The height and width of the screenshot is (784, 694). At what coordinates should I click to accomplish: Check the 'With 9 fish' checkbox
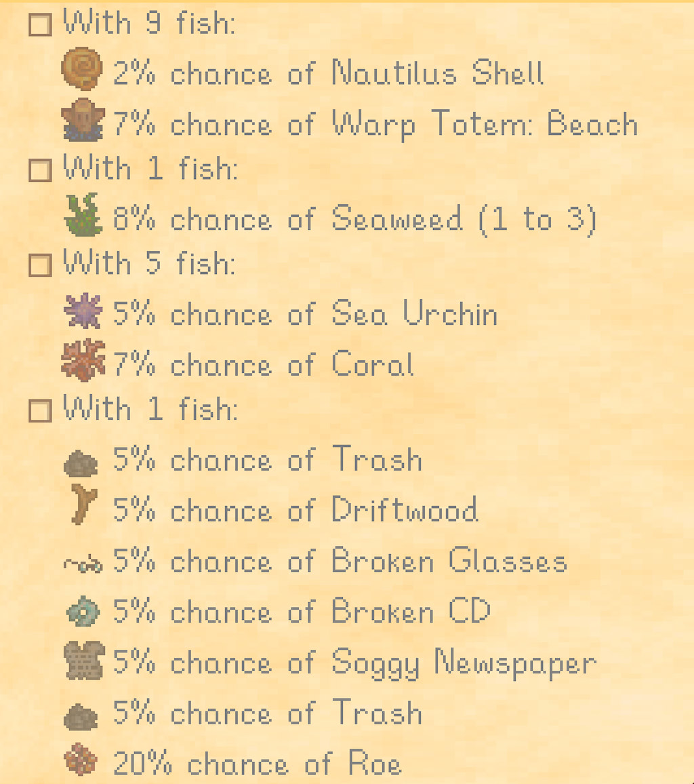click(40, 25)
